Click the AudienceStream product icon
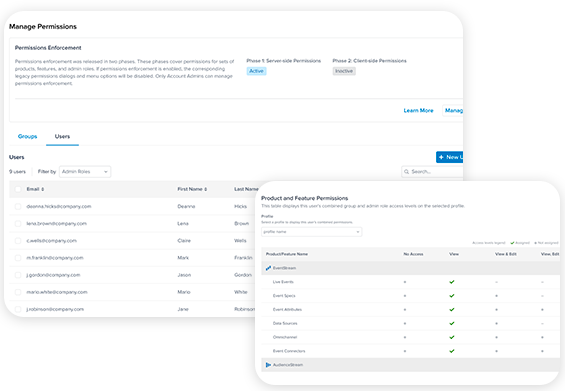The height and width of the screenshot is (391, 565). pos(268,365)
